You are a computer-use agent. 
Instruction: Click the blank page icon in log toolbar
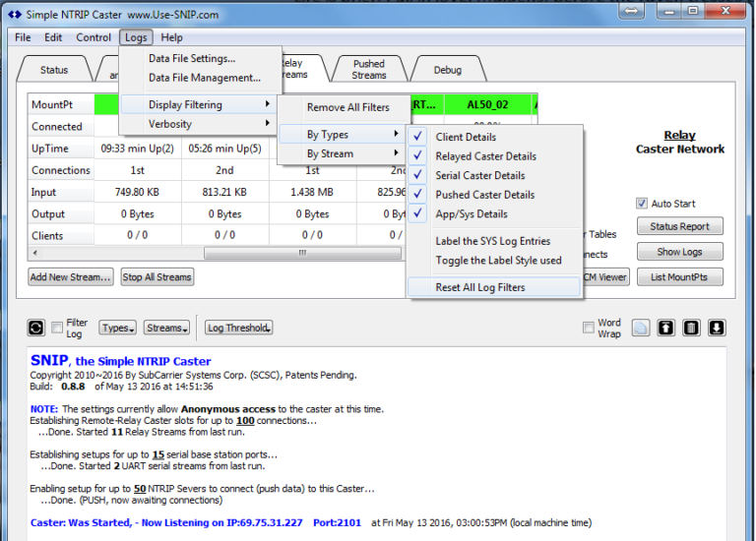click(x=641, y=328)
